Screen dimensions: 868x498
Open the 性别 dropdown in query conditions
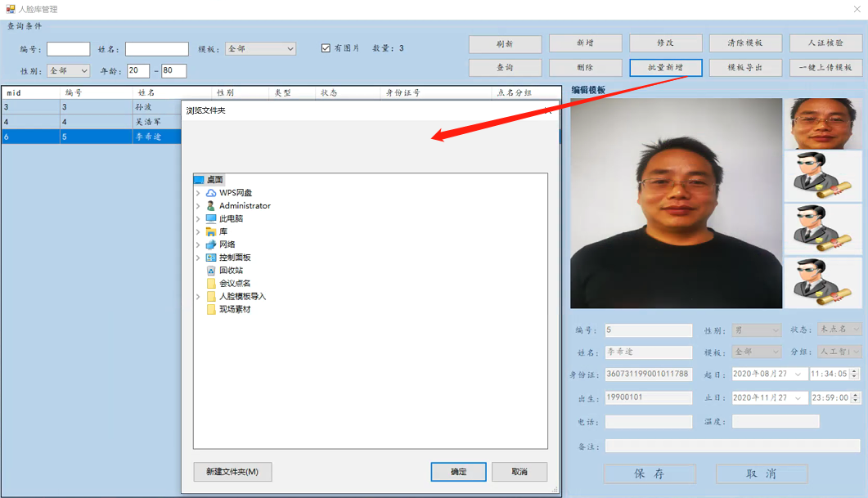click(68, 71)
